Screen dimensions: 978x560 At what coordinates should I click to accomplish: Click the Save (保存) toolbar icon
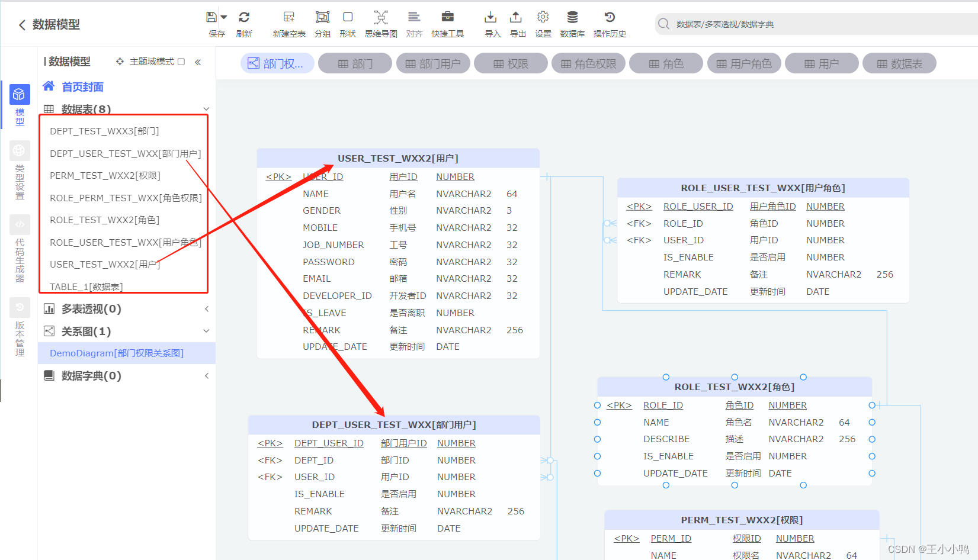[211, 17]
